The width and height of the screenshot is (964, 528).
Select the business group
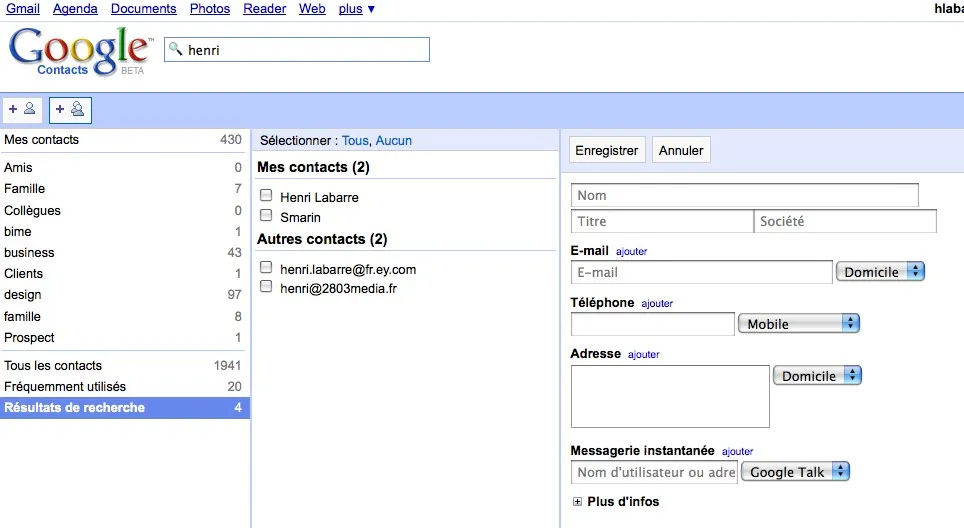pyautogui.click(x=123, y=253)
